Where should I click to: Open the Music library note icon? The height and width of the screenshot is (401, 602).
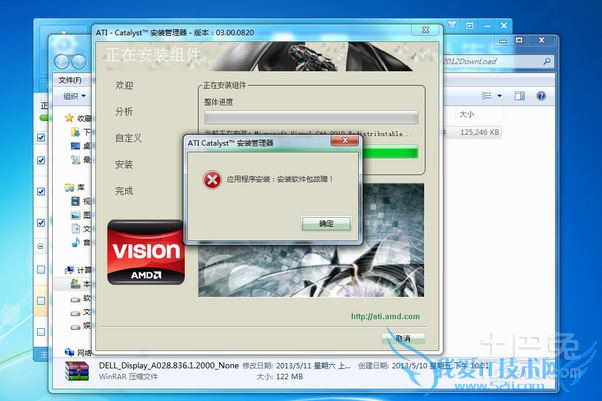click(75, 242)
